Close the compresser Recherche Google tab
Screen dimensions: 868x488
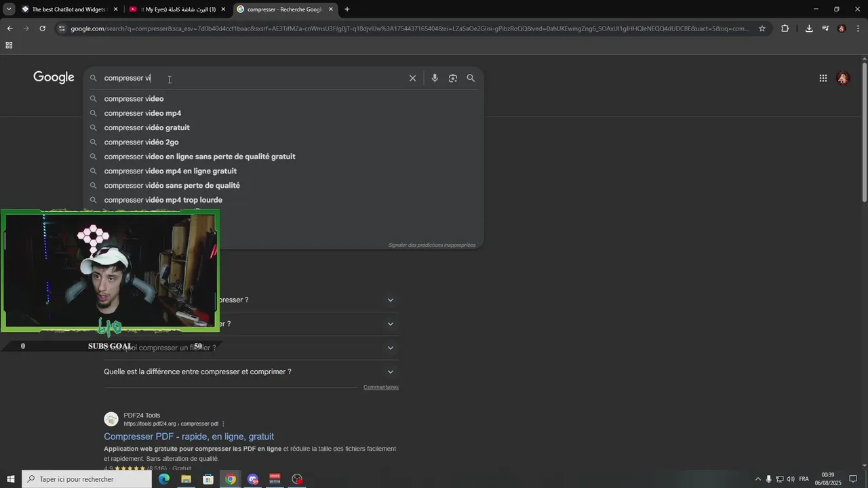click(x=331, y=9)
